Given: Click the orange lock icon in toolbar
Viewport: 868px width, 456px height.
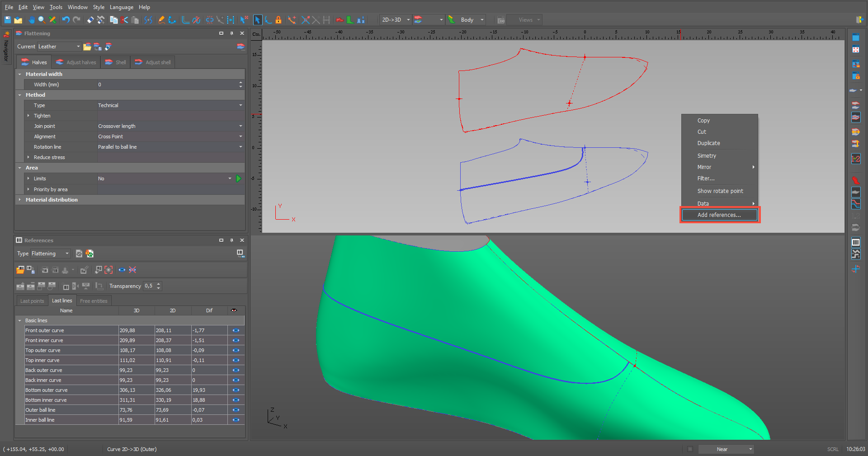Looking at the screenshot, I should [x=278, y=20].
